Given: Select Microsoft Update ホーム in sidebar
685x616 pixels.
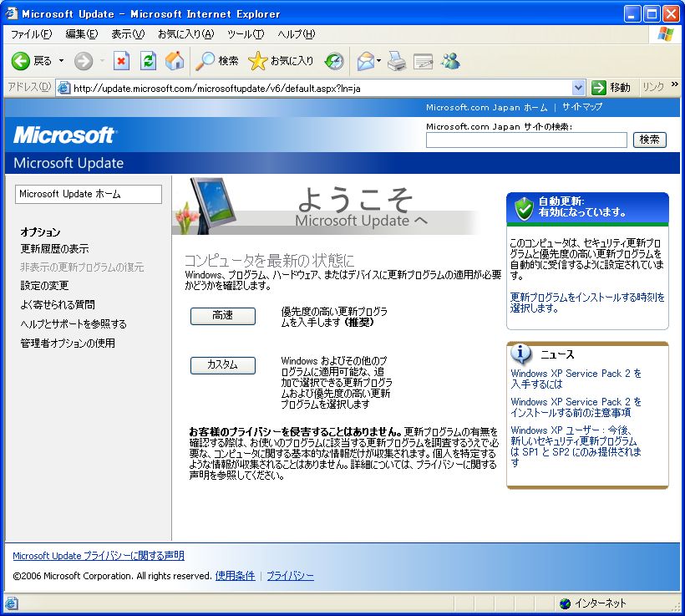Looking at the screenshot, I should [89, 194].
